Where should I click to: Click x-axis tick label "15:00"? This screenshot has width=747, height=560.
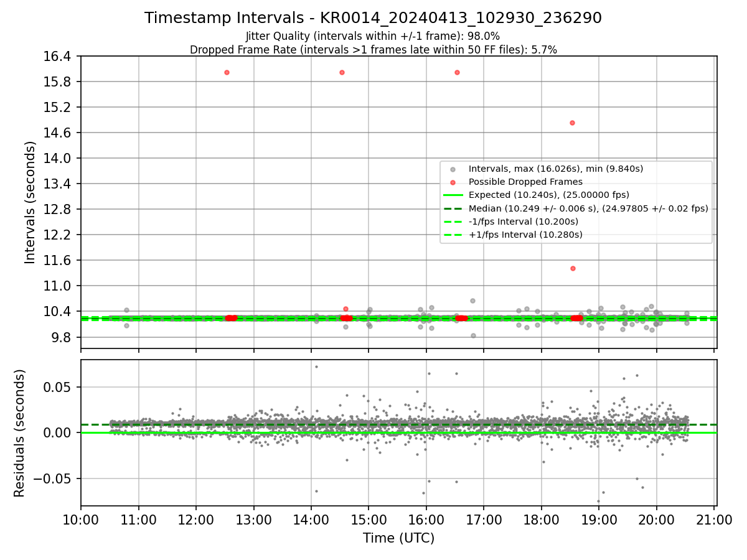pos(369,520)
